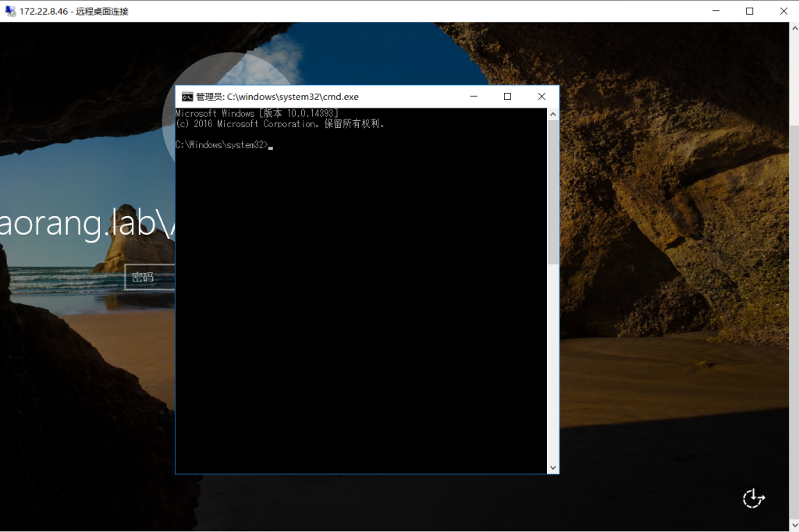The width and height of the screenshot is (799, 532).
Task: Click the C:\Windows\system32> command prompt line
Action: point(222,145)
